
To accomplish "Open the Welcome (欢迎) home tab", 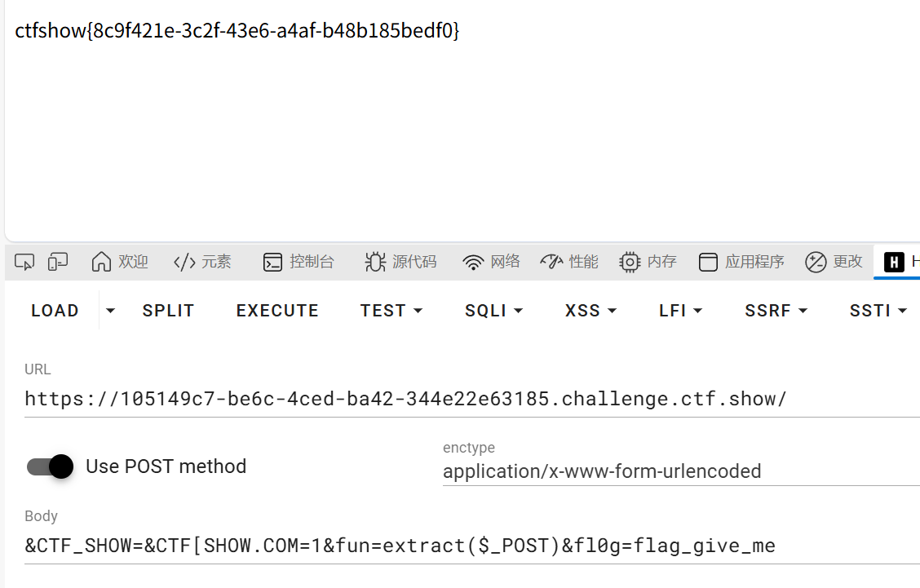I will (x=120, y=262).
